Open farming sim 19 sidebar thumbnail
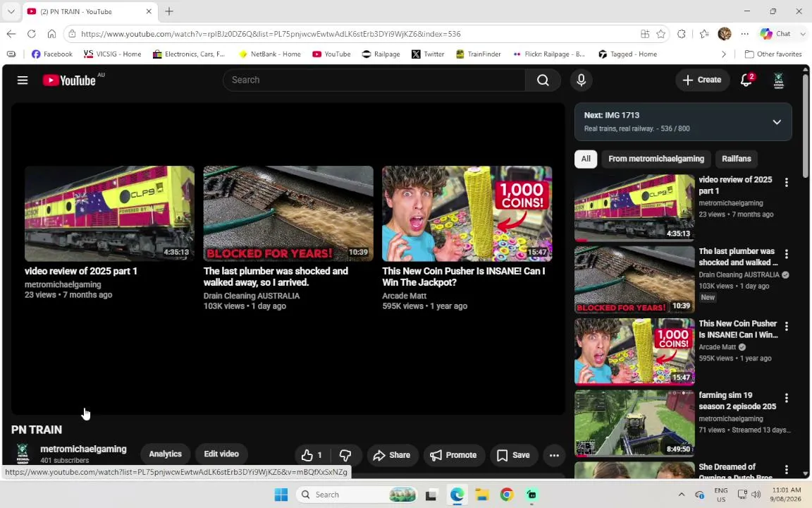Screen dimensions: 812x508 pyautogui.click(x=634, y=423)
